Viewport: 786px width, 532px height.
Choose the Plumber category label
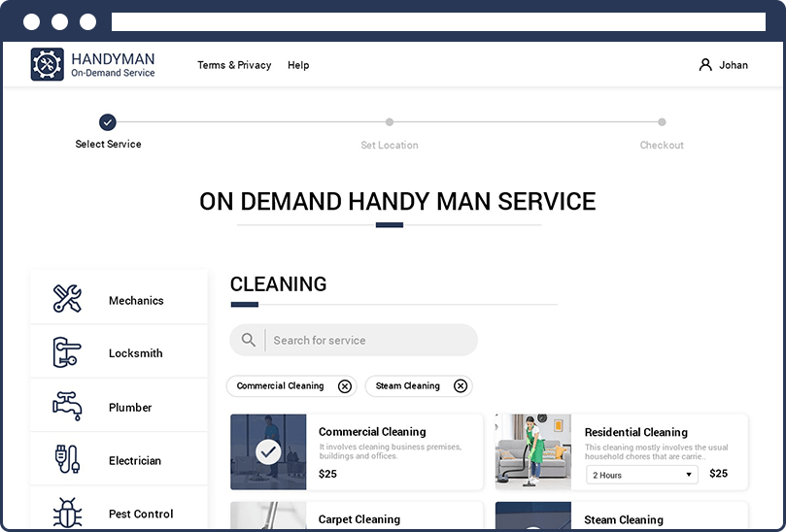130,408
